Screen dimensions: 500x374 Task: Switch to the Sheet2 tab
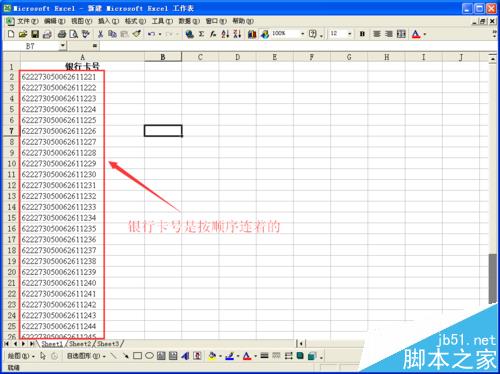(80, 343)
